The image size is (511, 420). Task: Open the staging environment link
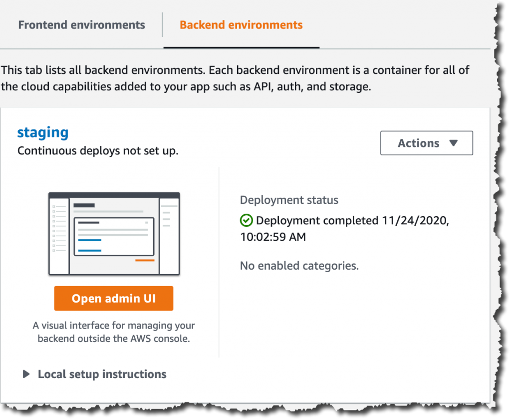tap(43, 133)
